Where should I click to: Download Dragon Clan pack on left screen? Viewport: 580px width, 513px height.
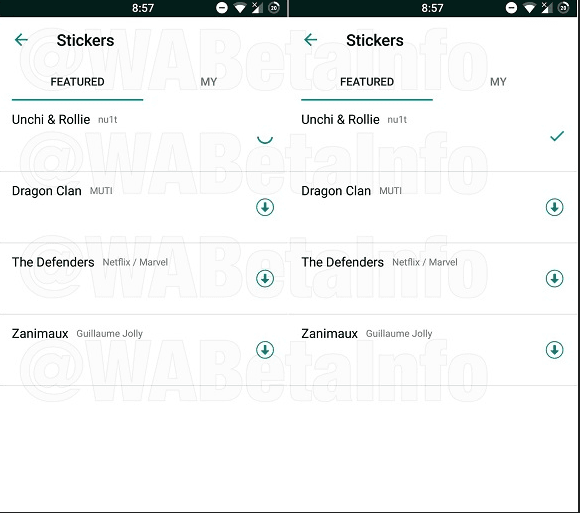265,207
